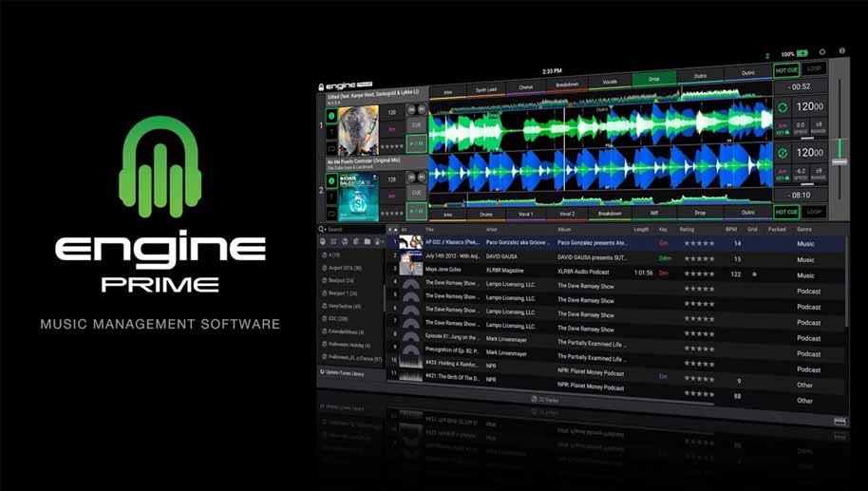Select the bottom HOT CUE button

(x=786, y=212)
